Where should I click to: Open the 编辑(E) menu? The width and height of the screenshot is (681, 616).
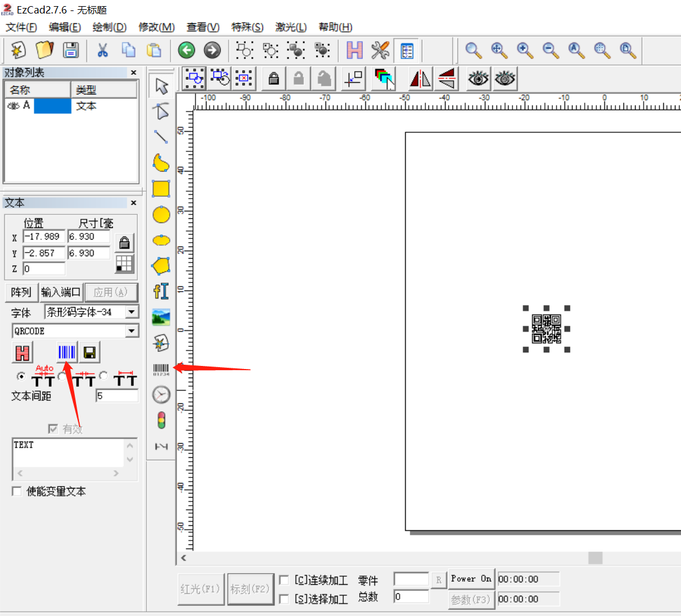pyautogui.click(x=65, y=27)
